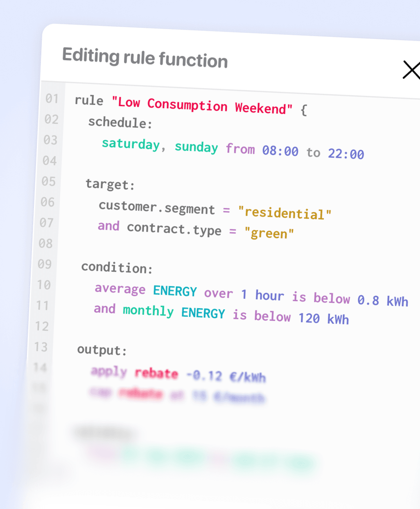Place cursor on "schedule:" label
This screenshot has width=420, height=509.
tap(120, 123)
